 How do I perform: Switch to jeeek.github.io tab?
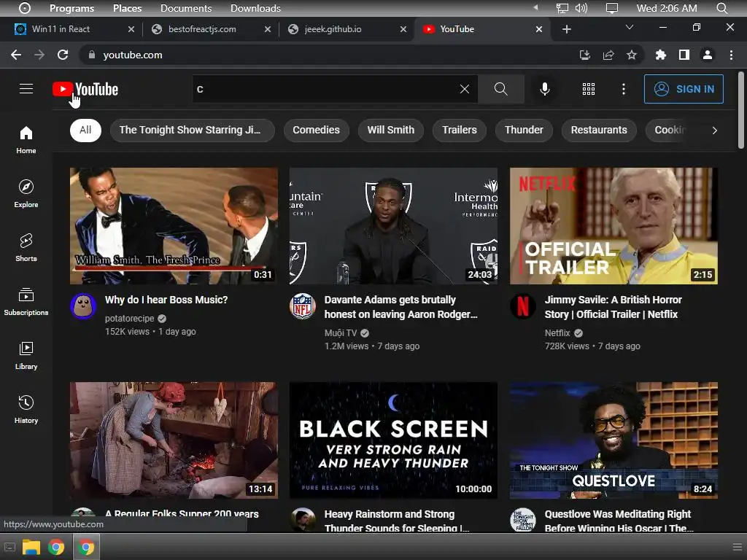coord(347,29)
